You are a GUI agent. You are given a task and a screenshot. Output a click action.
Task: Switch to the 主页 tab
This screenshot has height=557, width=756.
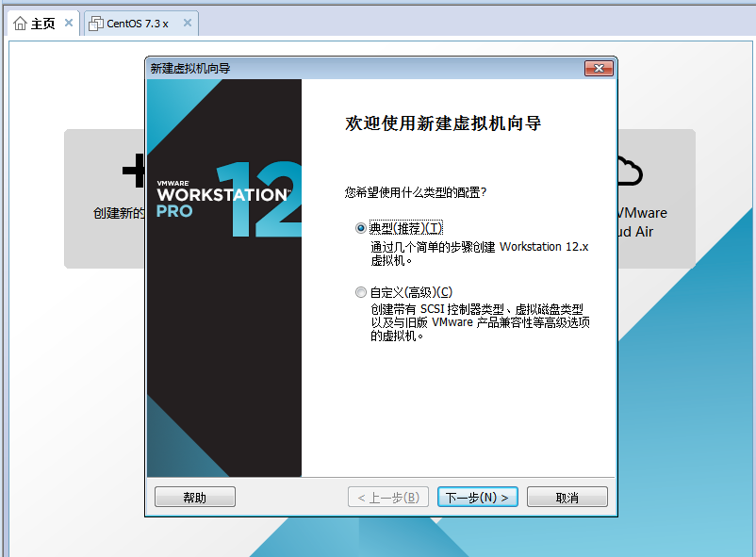pyautogui.click(x=42, y=24)
